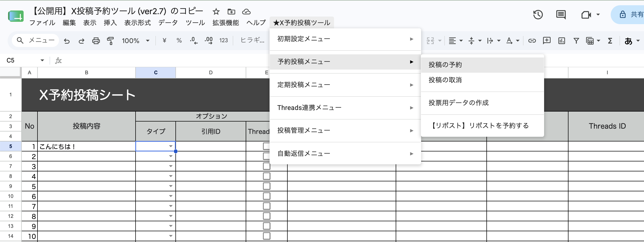Choose 投票用データの作成
The width and height of the screenshot is (644, 242).
click(x=482, y=103)
